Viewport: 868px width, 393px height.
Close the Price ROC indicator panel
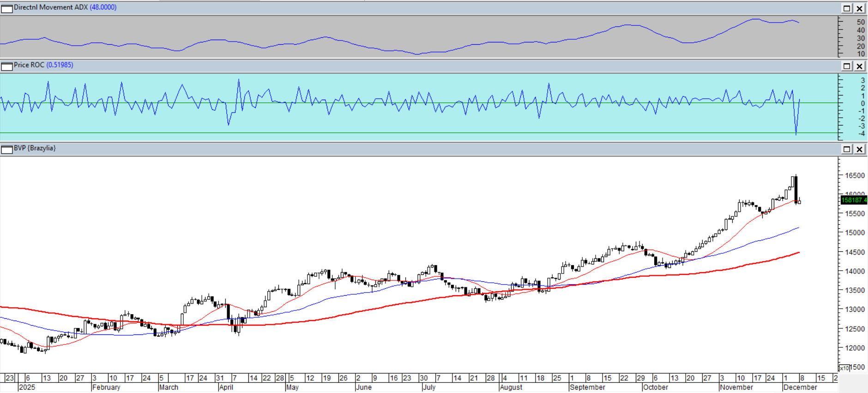[x=859, y=66]
